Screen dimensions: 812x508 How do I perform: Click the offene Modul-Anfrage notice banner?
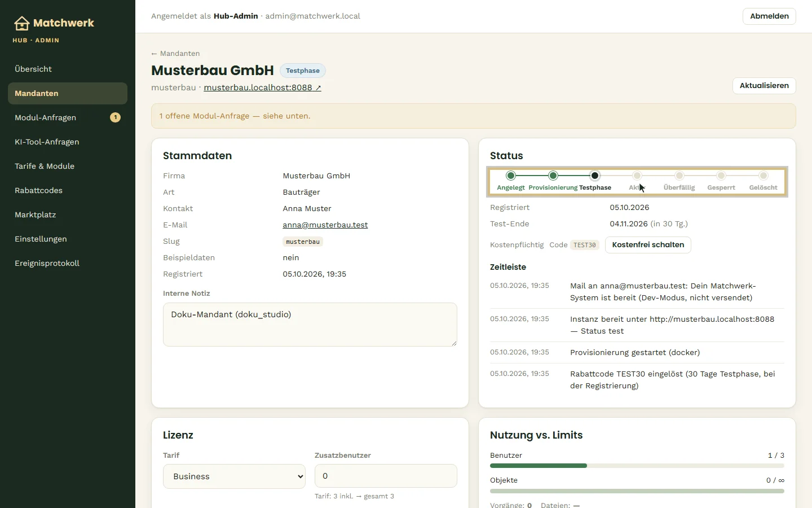tap(474, 116)
